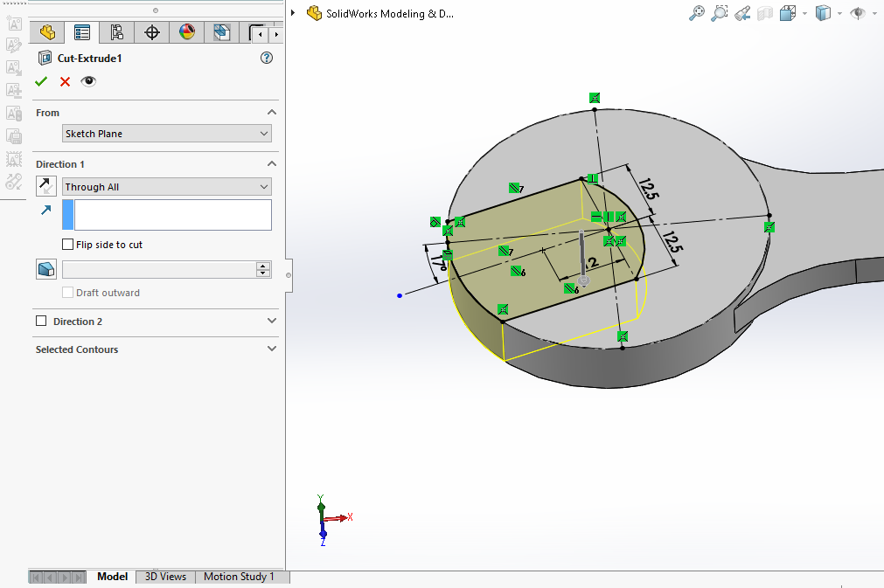Switch to the ConfigurationManager tab
Screen dimensions: 884x588
point(116,33)
